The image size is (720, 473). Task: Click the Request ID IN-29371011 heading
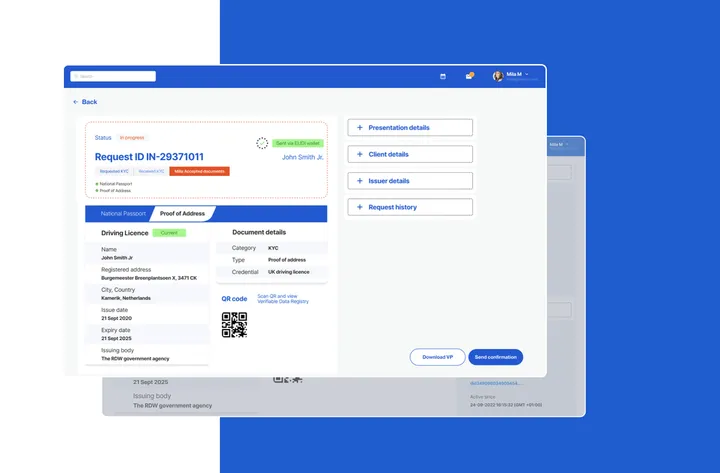[x=149, y=157]
